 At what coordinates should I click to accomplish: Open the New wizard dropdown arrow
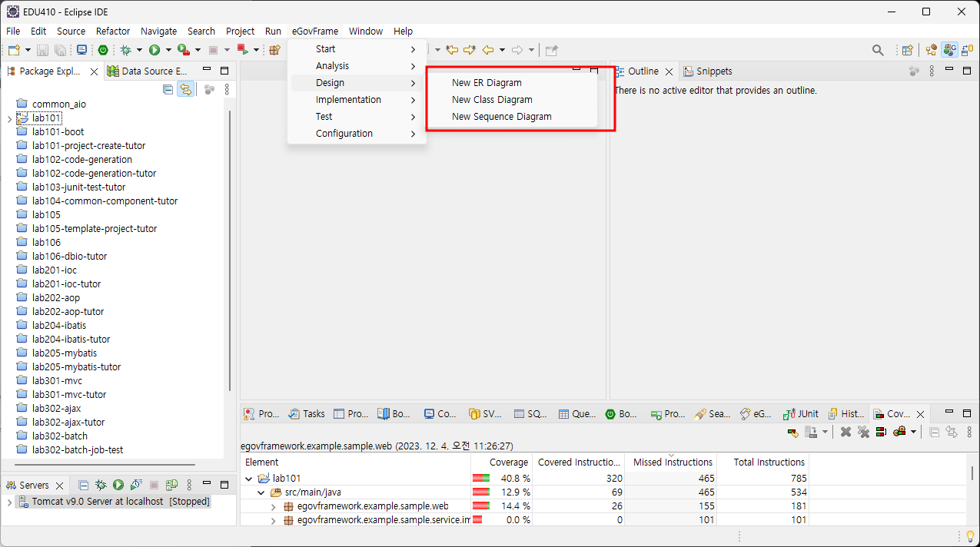pyautogui.click(x=28, y=50)
